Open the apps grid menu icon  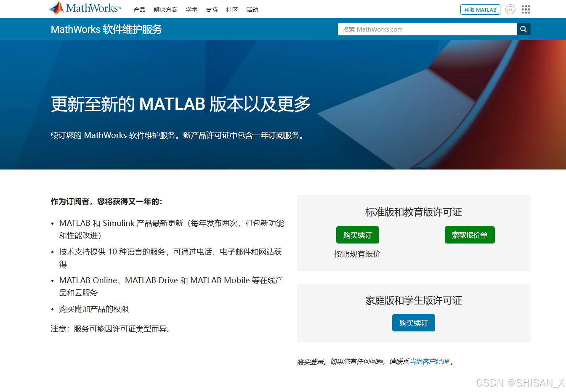coord(526,9)
